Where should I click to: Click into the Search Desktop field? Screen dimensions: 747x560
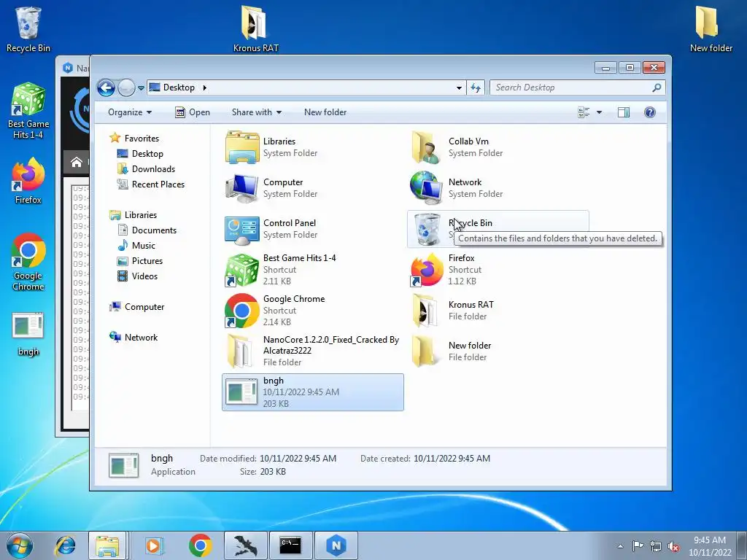(572, 87)
